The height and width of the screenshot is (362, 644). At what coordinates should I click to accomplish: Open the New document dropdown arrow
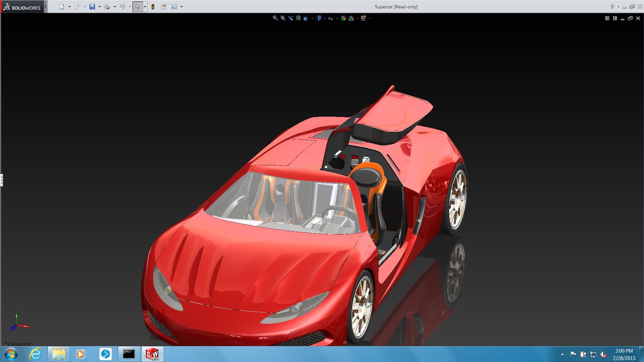click(69, 7)
